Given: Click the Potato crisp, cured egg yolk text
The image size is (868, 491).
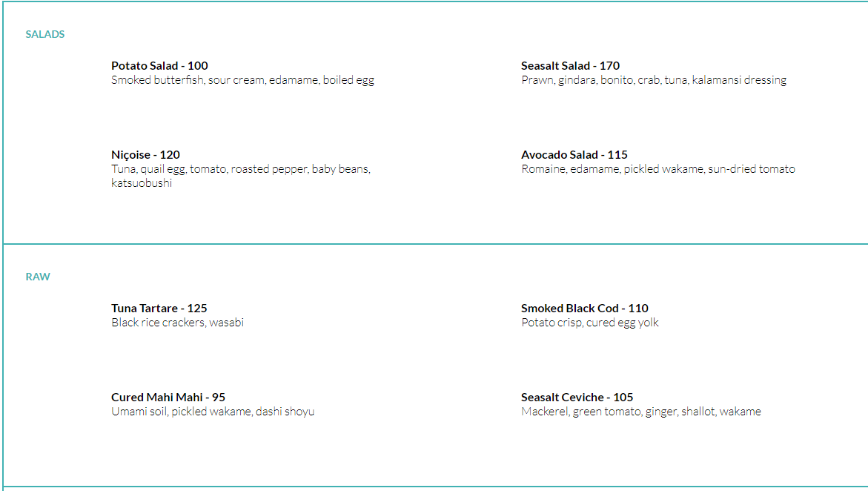Looking at the screenshot, I should coord(590,323).
